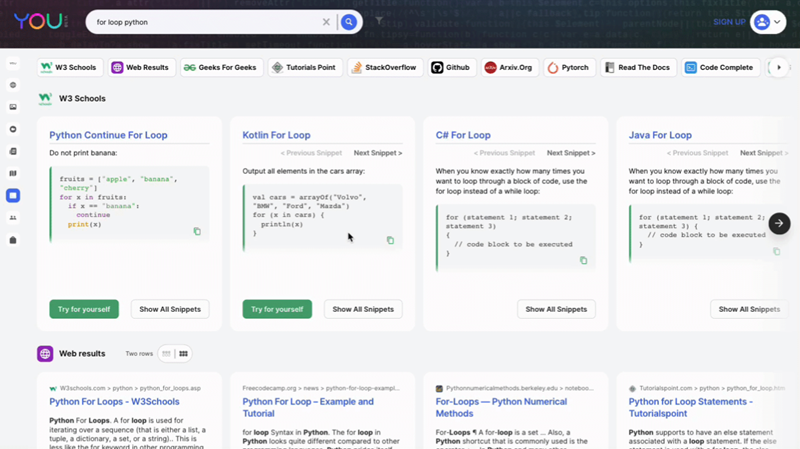Open the people icon in left sidebar
This screenshot has width=800, height=449.
click(13, 218)
